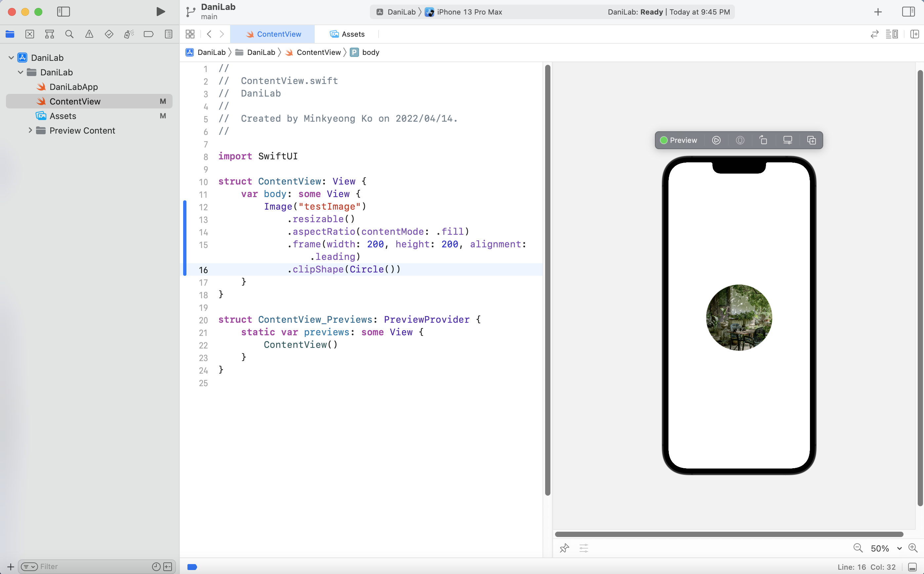This screenshot has width=924, height=574.
Task: Collapse the DaniLab project root
Action: [x=11, y=58]
